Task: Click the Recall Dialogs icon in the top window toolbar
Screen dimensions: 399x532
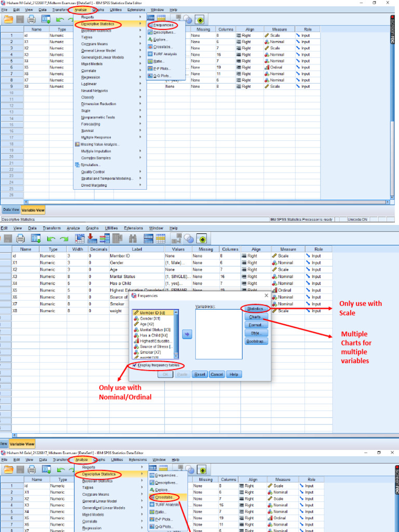Action: click(x=46, y=19)
